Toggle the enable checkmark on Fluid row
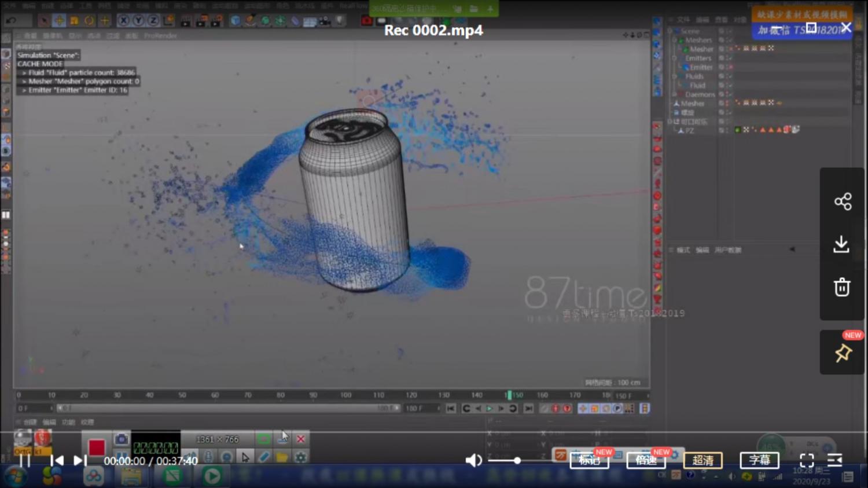The image size is (868, 488). click(x=730, y=85)
